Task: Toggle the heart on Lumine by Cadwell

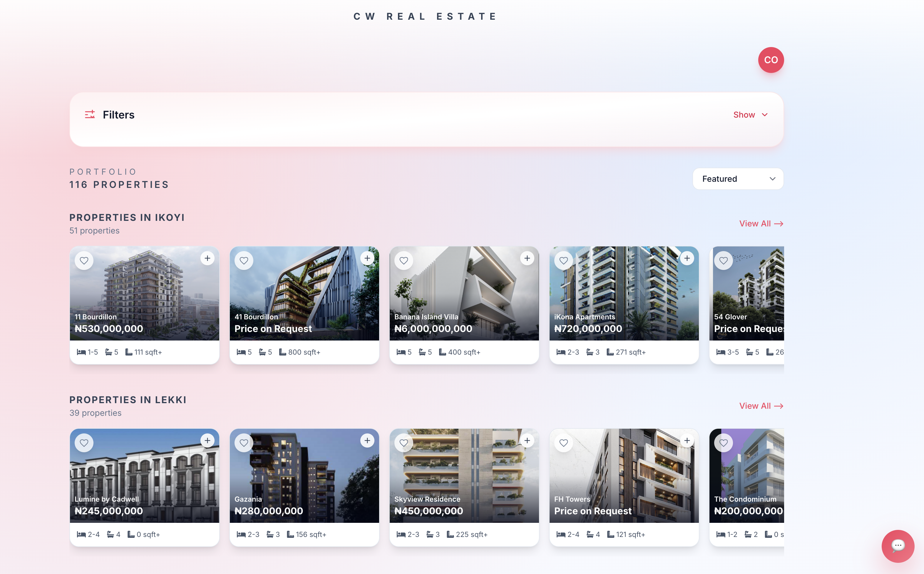Action: pyautogui.click(x=84, y=443)
